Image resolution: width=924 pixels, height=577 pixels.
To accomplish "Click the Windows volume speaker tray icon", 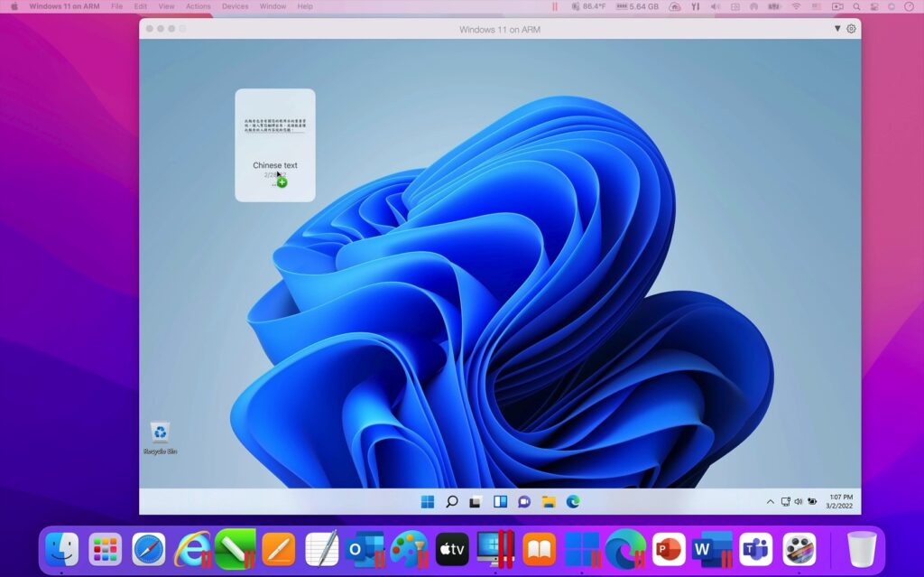I will tap(799, 502).
